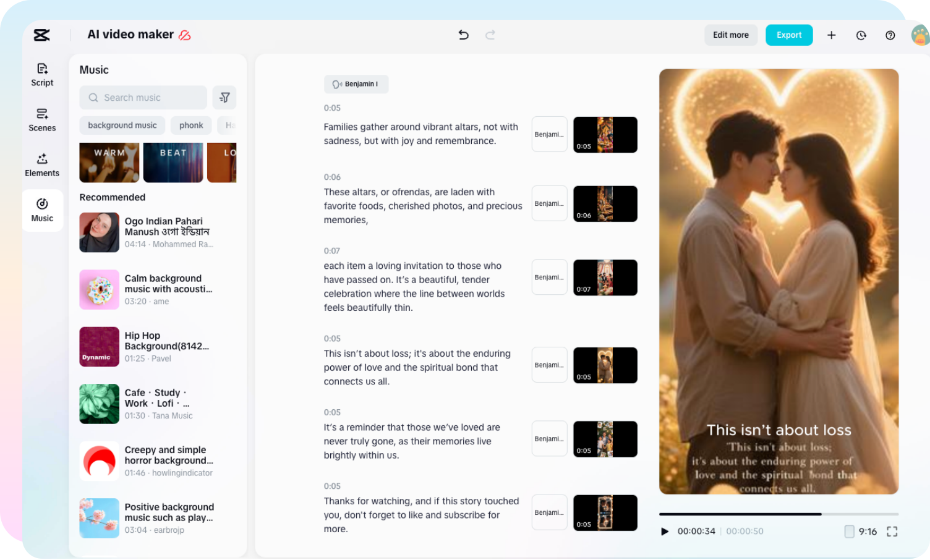Open the music filter options
Image resolution: width=930 pixels, height=560 pixels.
pos(224,98)
